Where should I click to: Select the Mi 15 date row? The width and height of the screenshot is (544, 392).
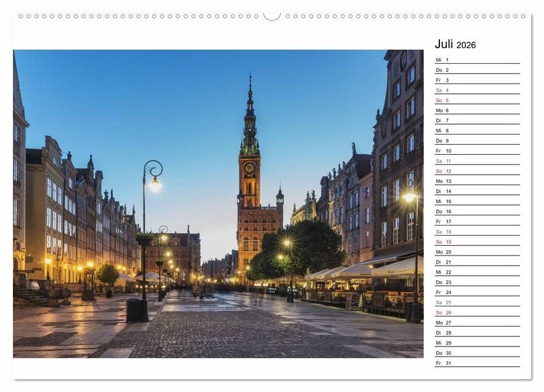pos(476,201)
